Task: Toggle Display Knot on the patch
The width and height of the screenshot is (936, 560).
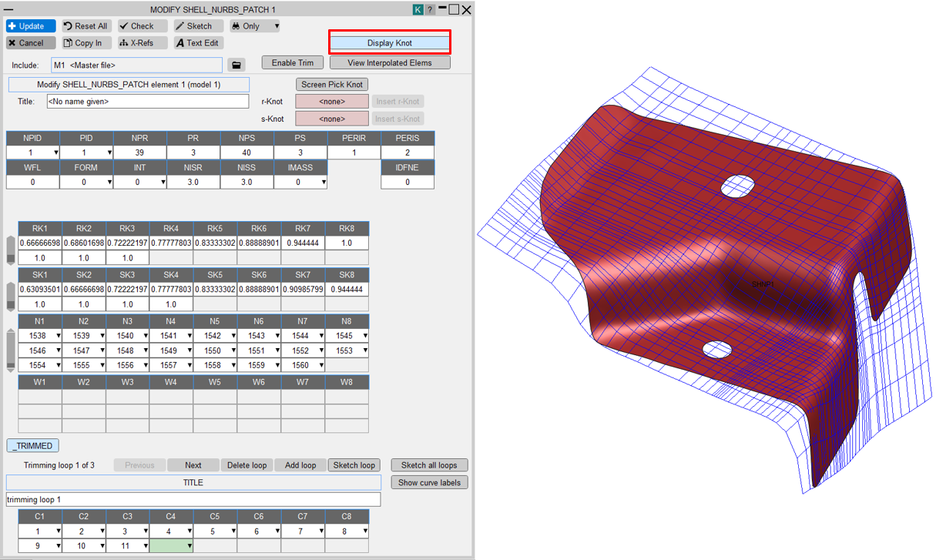Action: 390,43
